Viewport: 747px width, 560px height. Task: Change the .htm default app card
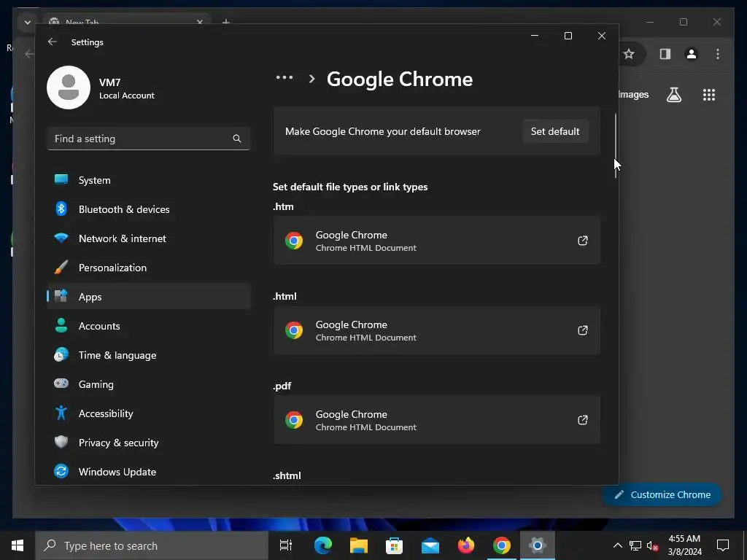click(x=436, y=241)
